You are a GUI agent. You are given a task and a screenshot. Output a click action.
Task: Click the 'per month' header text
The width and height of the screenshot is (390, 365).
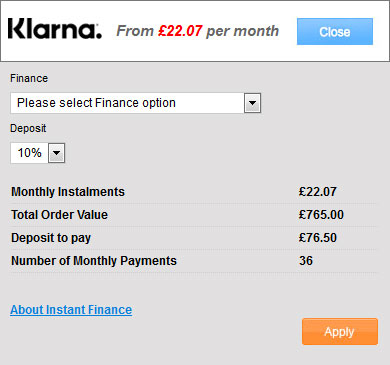242,31
